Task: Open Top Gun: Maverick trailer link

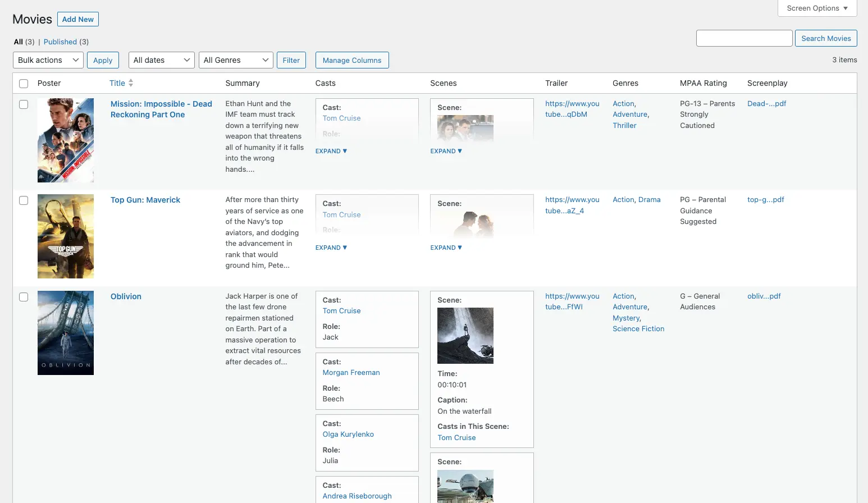Action: [x=572, y=205]
